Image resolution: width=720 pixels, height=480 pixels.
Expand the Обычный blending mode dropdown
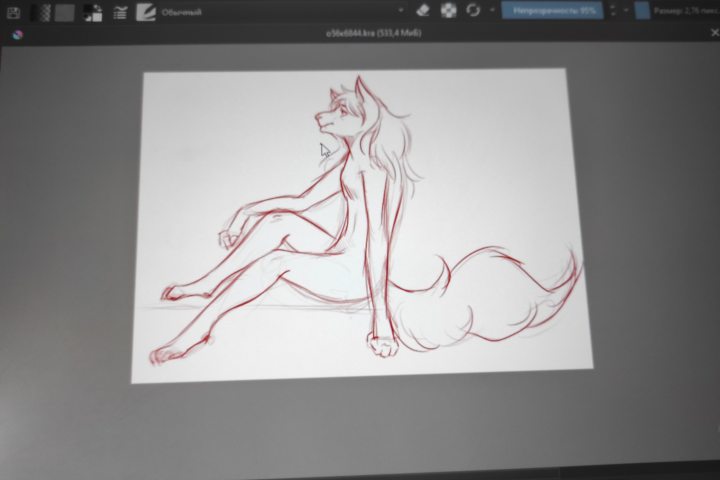pos(282,11)
